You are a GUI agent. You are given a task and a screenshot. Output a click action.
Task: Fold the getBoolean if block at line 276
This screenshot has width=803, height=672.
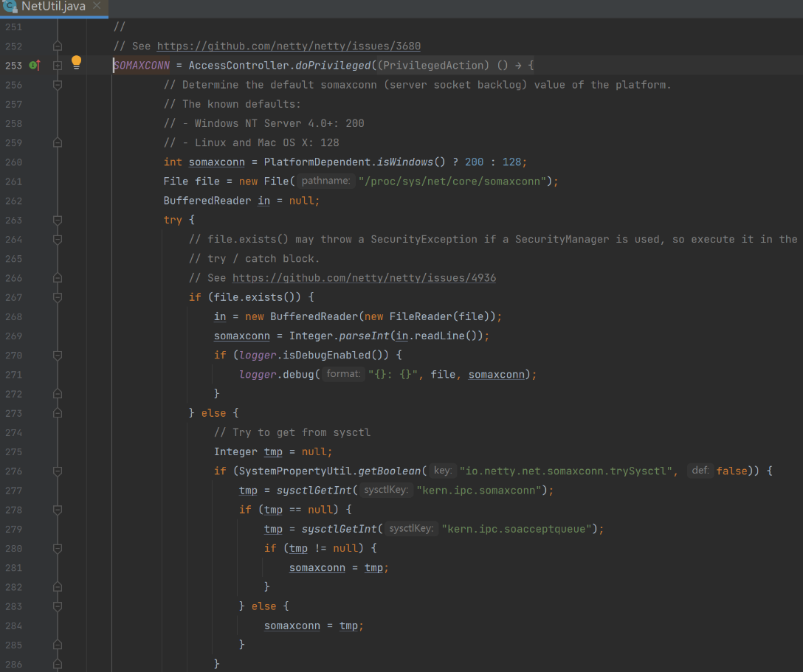coord(58,471)
